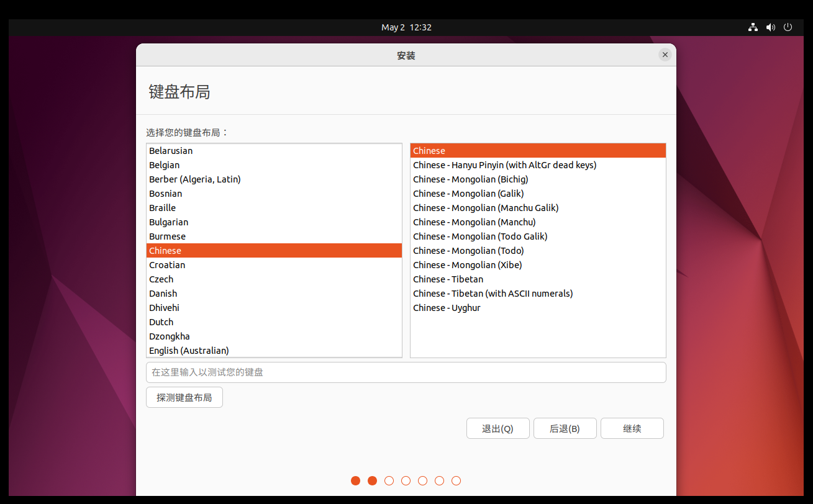Click the 继续 continue button
The image size is (813, 504).
(x=632, y=428)
